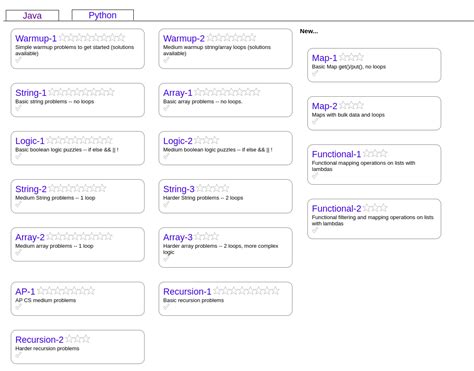Click the 'AP CS medium problems' description
474x371 pixels.
46,300
